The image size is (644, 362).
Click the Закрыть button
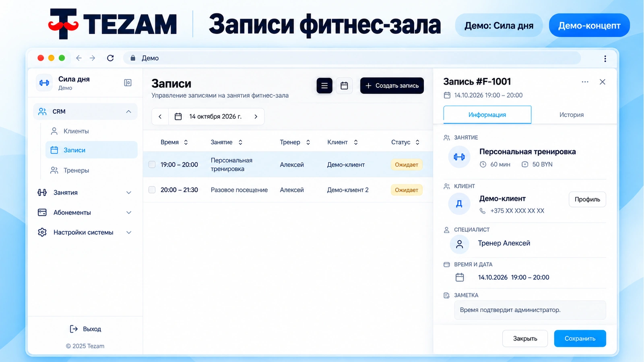point(525,339)
